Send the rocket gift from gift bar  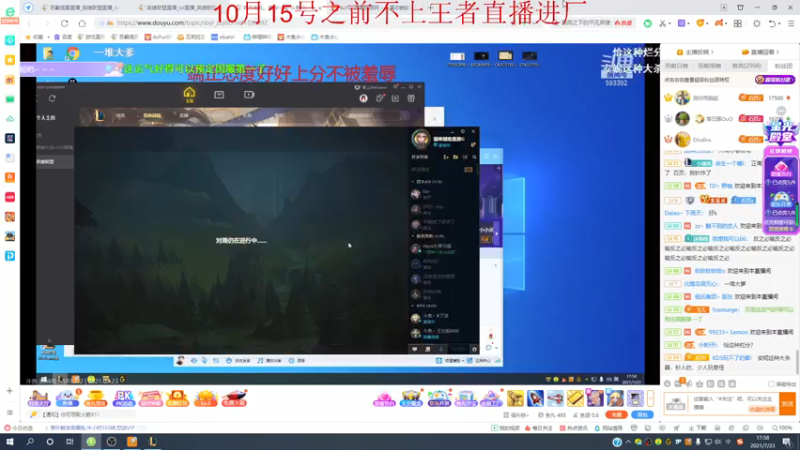click(x=535, y=397)
